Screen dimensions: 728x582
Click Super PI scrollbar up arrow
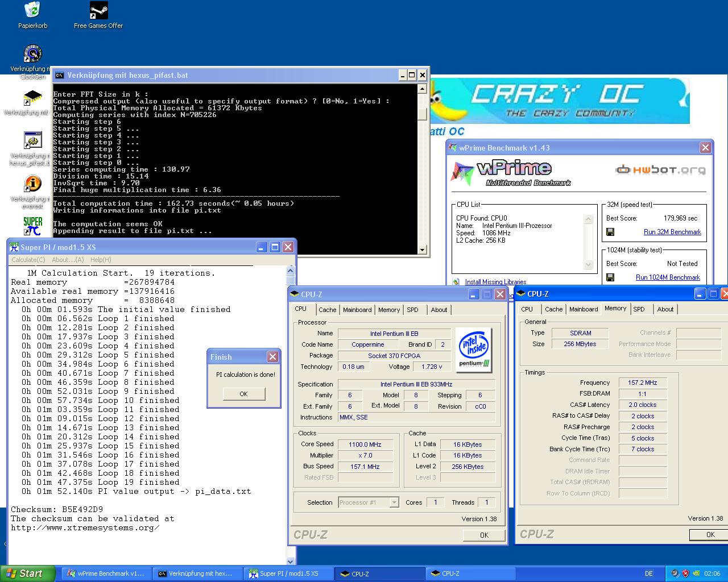point(291,271)
